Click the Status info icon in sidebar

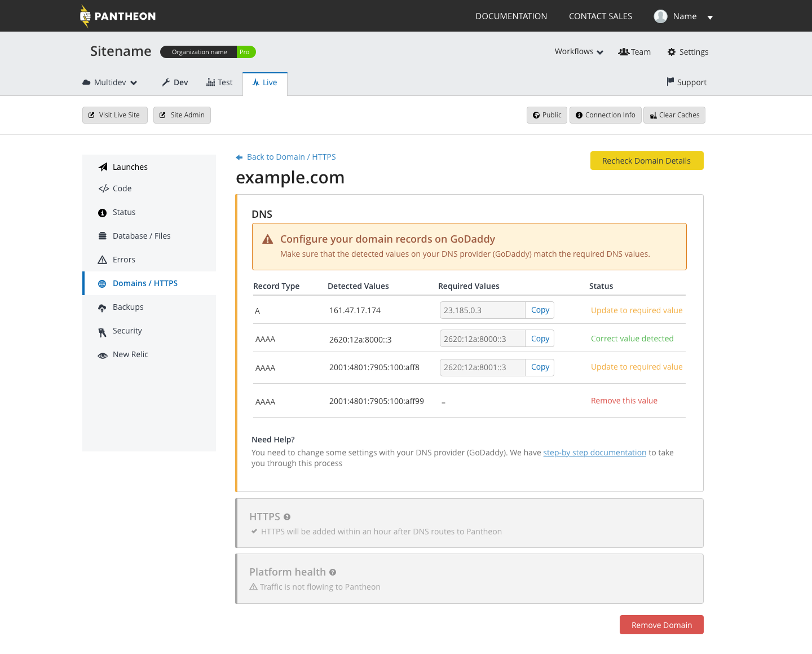(x=102, y=213)
